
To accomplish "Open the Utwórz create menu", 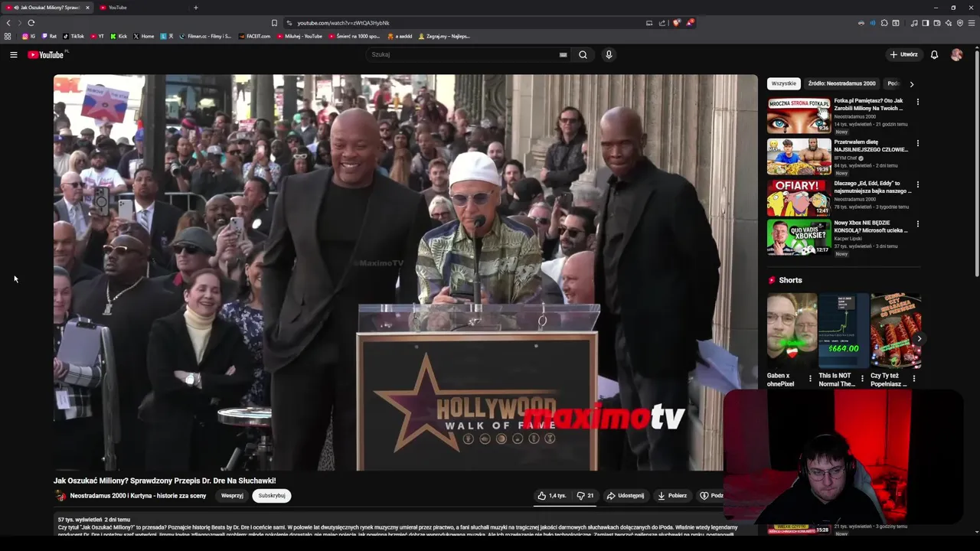I will click(x=903, y=54).
